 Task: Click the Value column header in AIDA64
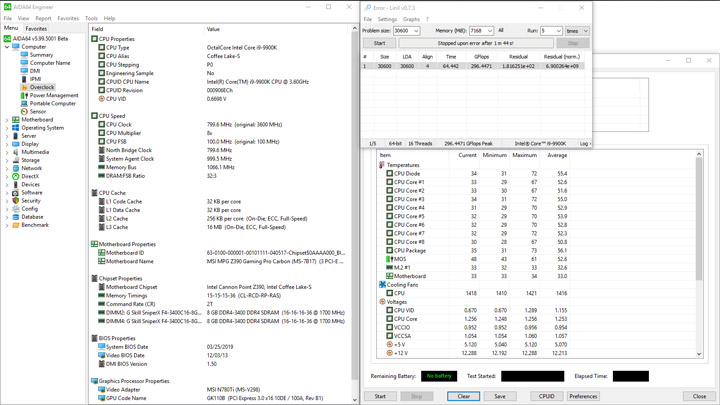213,29
